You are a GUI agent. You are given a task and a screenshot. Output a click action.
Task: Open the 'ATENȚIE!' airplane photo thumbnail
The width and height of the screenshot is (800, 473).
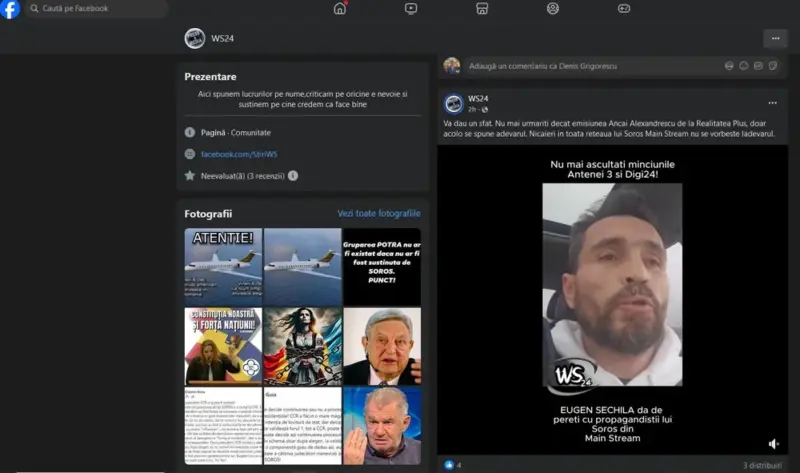point(223,266)
